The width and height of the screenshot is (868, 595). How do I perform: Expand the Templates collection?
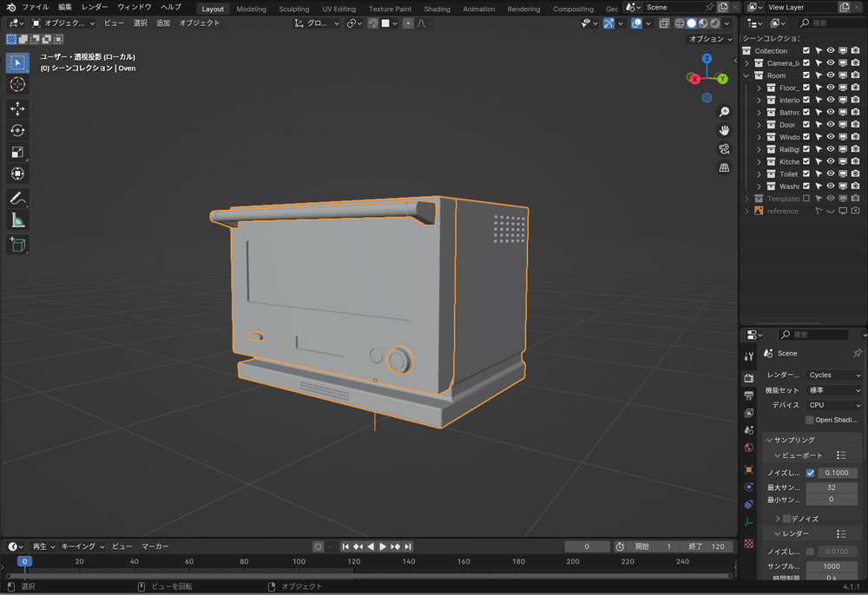746,199
